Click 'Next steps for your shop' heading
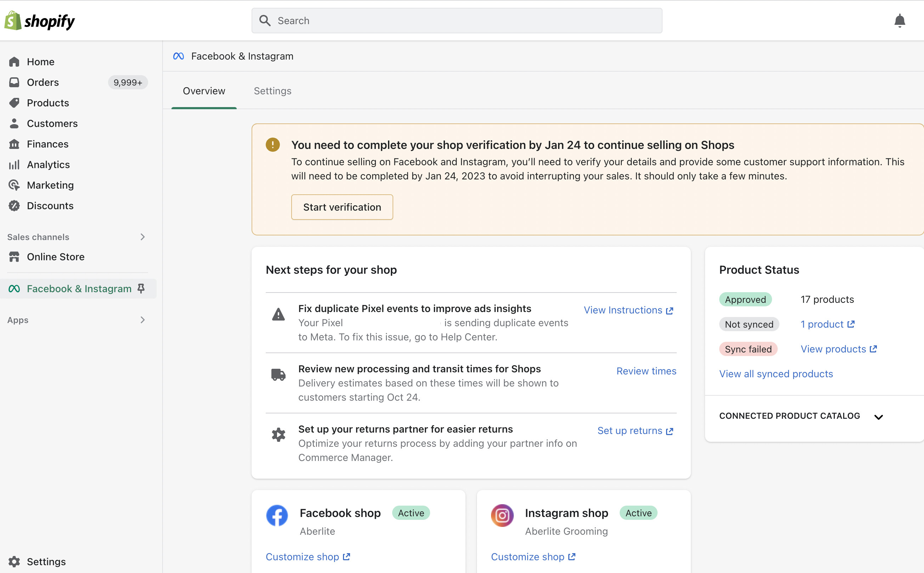The width and height of the screenshot is (924, 573). click(331, 270)
